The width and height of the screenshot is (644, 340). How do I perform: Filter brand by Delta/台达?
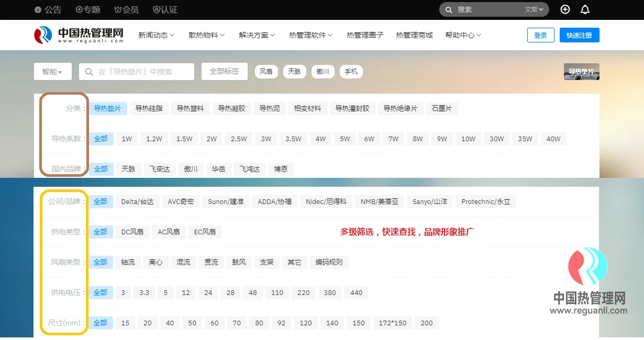click(137, 201)
